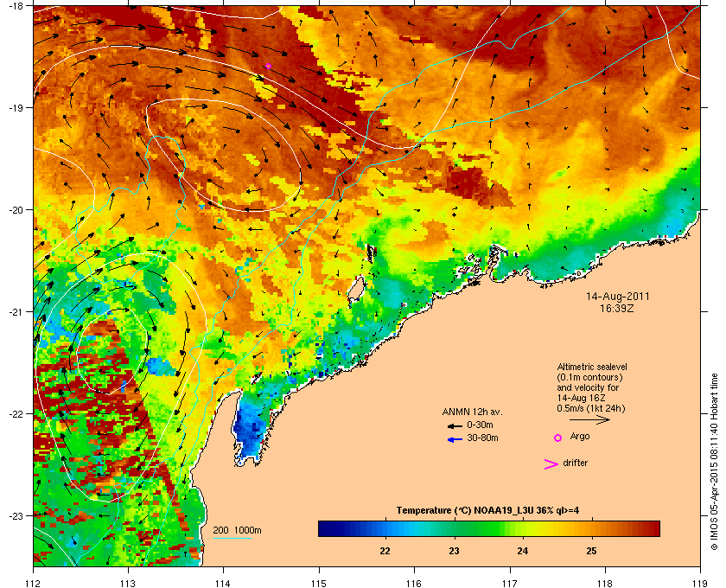This screenshot has width=726, height=588.
Task: Click the '200 1000m' depth contour label
Action: [x=237, y=531]
